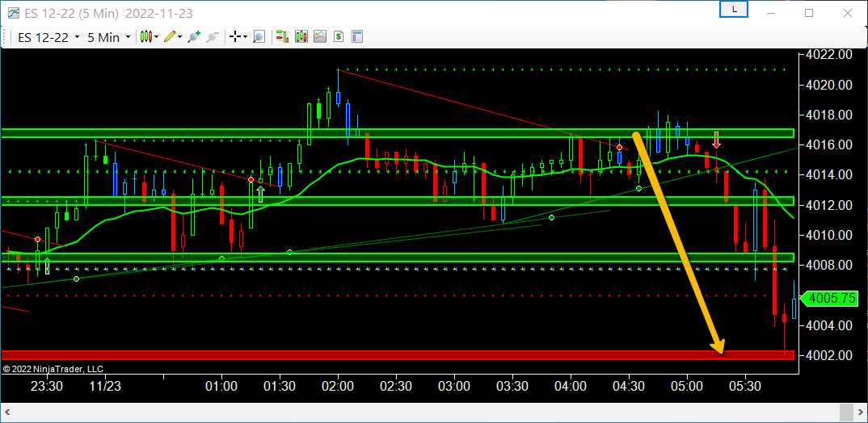Viewport: 868px width, 423px height.
Task: Open the Chart Trader panel icon
Action: point(283,37)
